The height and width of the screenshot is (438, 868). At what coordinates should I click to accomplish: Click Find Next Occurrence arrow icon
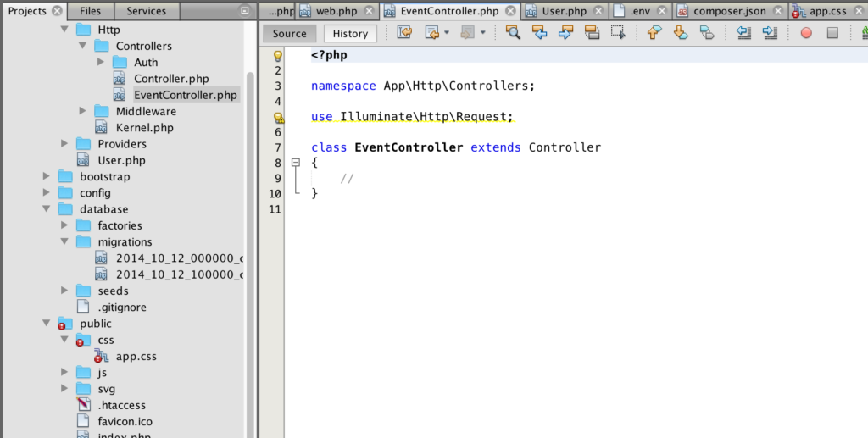565,33
